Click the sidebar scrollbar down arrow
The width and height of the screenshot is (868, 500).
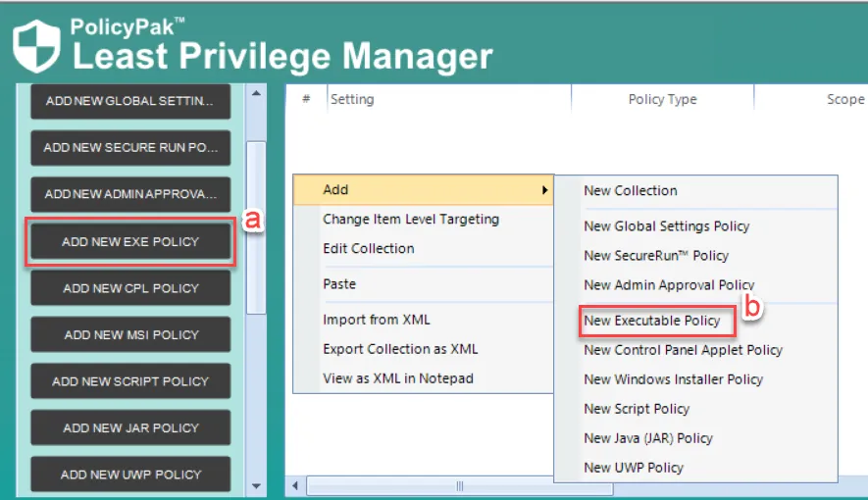[x=256, y=485]
